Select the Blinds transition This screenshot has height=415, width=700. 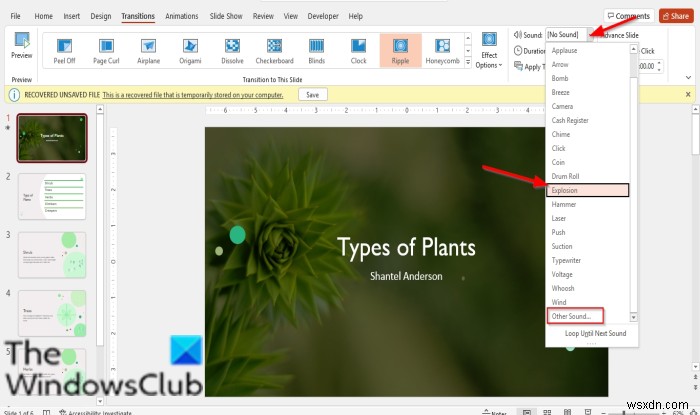click(x=317, y=51)
